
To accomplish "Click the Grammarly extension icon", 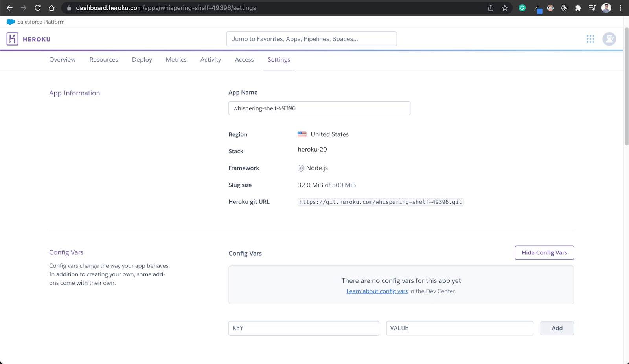I will tap(522, 8).
